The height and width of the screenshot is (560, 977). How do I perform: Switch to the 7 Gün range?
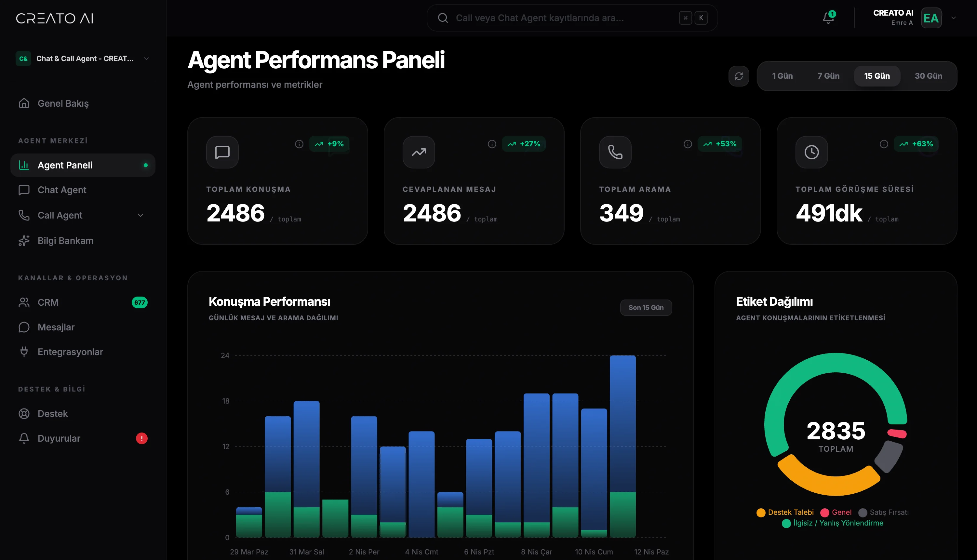tap(828, 76)
